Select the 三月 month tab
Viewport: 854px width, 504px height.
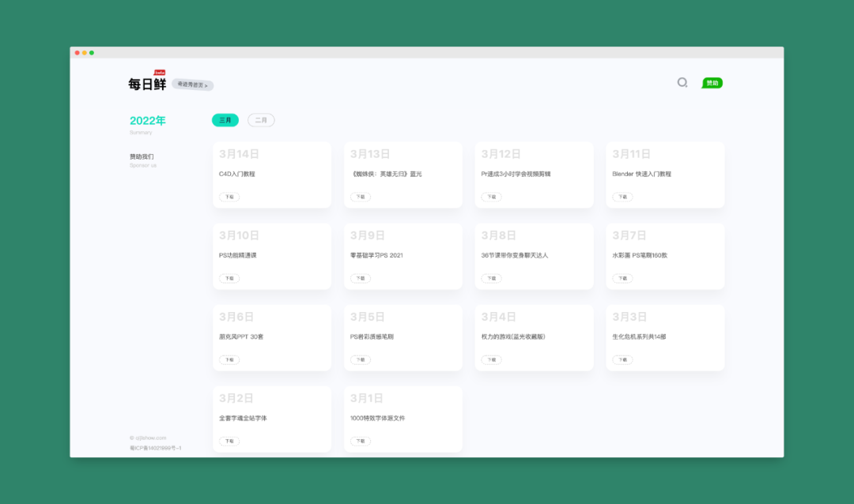pos(225,120)
